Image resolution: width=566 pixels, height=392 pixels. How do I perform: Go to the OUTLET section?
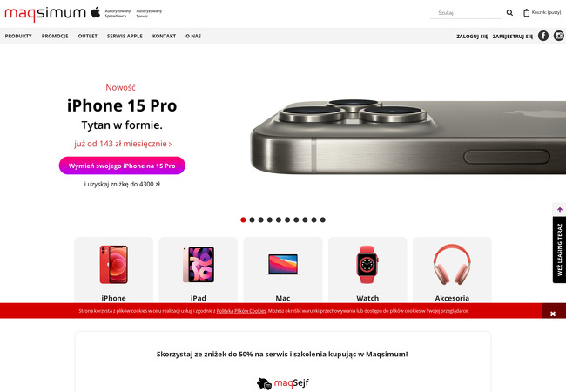pos(88,36)
